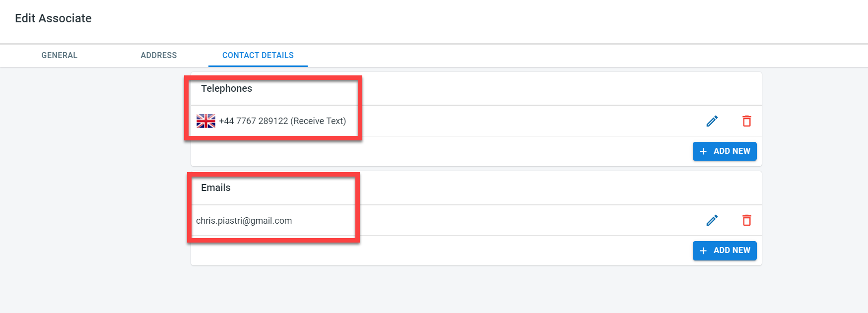Select the Contact Details tab

[258, 55]
